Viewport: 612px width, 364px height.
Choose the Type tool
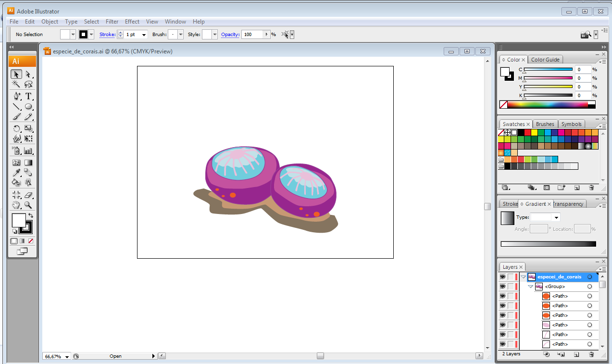[x=28, y=96]
